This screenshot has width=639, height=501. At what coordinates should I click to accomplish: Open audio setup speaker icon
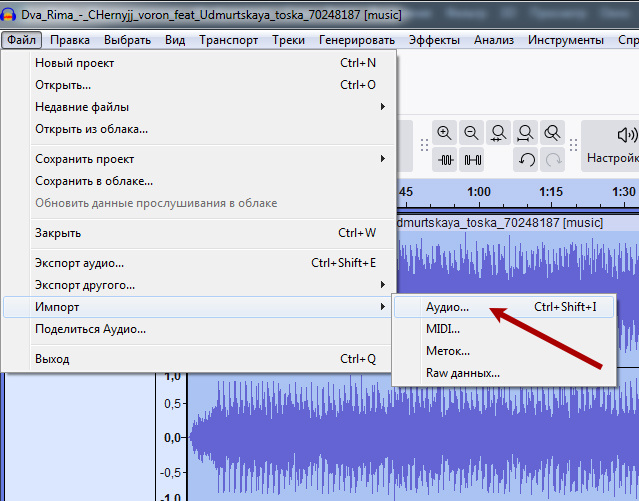pos(627,135)
